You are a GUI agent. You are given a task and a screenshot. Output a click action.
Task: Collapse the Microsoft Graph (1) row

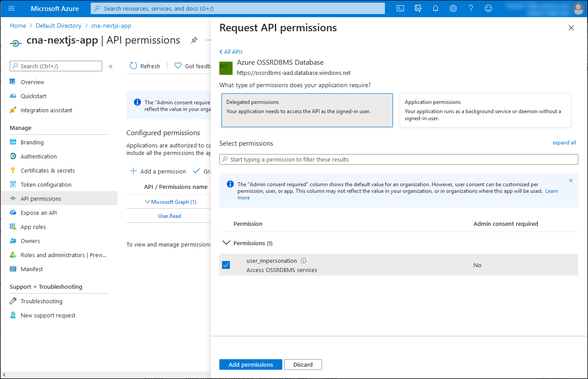[148, 202]
